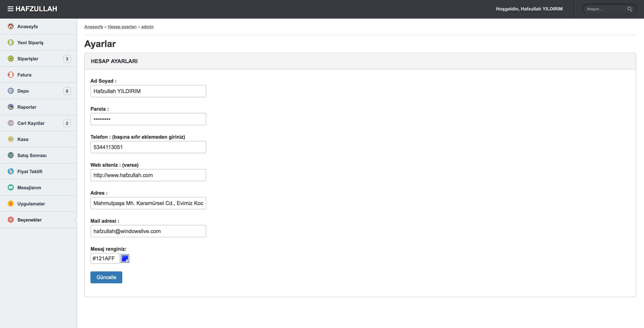Click the Anasayfa home icon in sidebar
The image size is (644, 328).
(x=11, y=26)
